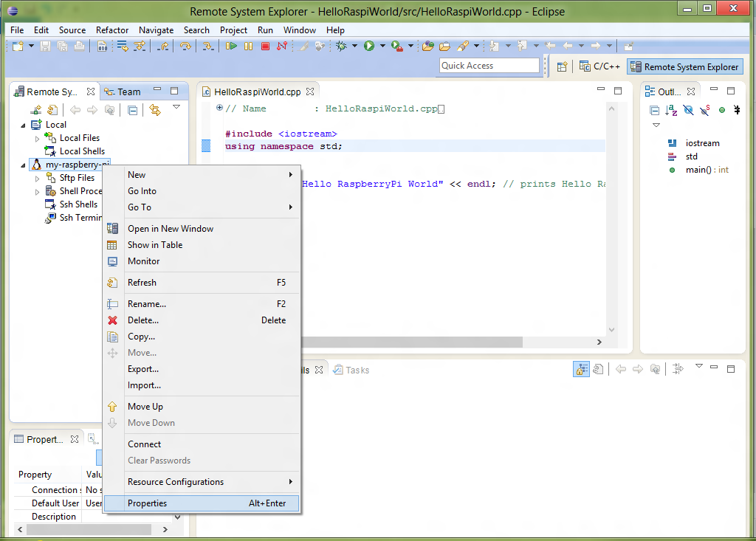The image size is (756, 541).
Task: Switch to the C/C++ perspective
Action: coord(599,66)
